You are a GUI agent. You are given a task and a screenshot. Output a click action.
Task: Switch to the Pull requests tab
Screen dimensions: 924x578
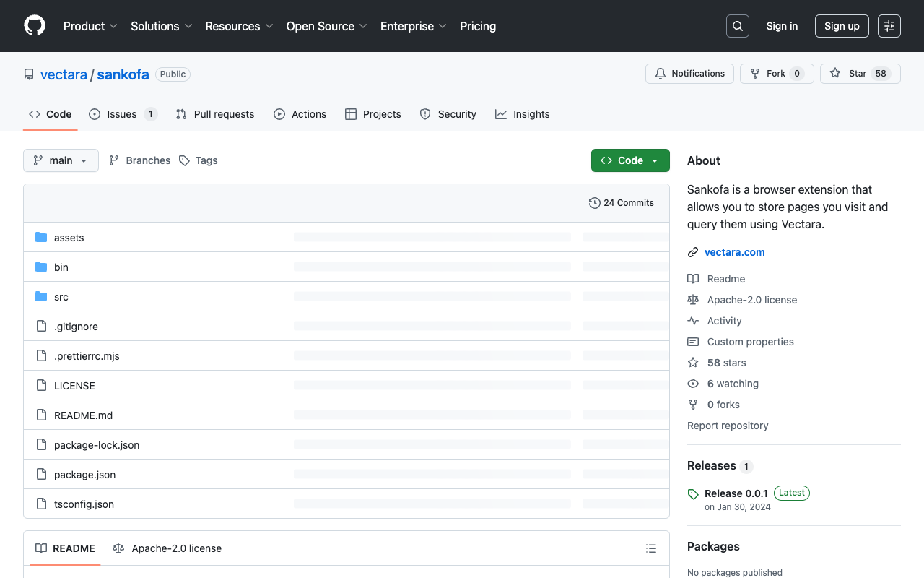click(215, 114)
